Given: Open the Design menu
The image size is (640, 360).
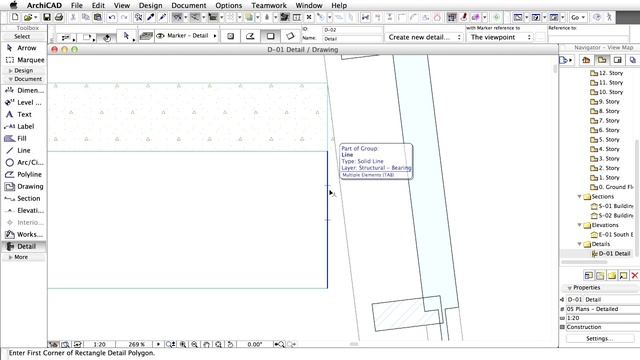Looking at the screenshot, I should (150, 5).
